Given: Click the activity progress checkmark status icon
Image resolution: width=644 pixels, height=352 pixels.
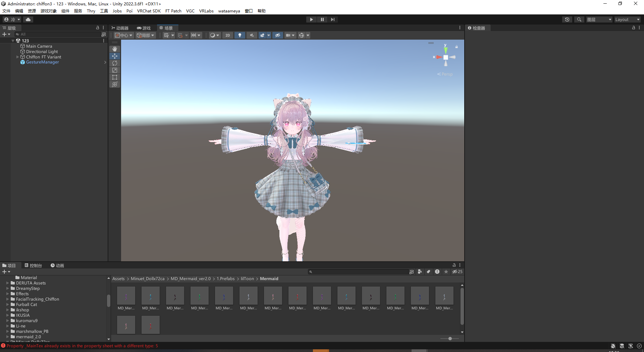Looking at the screenshot, I should pos(639,346).
